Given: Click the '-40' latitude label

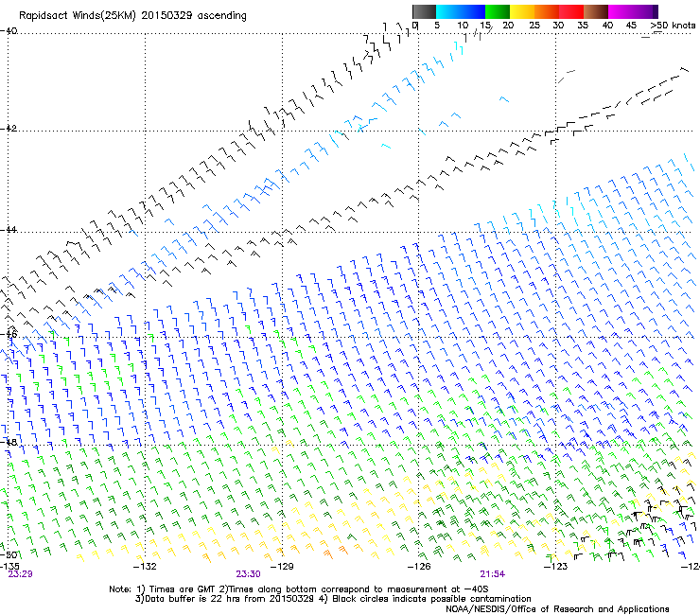Looking at the screenshot, I should (x=9, y=31).
